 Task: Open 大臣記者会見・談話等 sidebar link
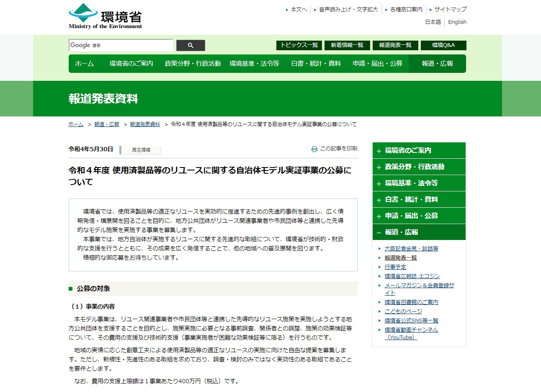tap(411, 248)
